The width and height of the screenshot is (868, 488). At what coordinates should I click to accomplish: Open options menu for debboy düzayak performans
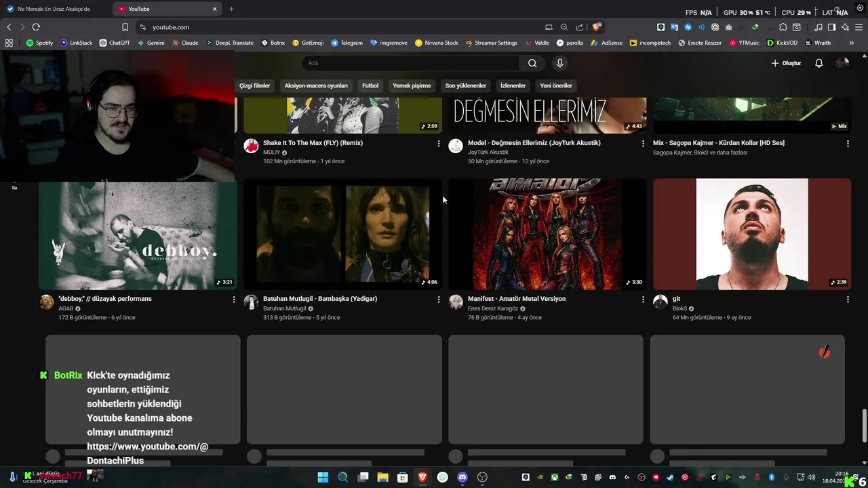click(x=234, y=300)
